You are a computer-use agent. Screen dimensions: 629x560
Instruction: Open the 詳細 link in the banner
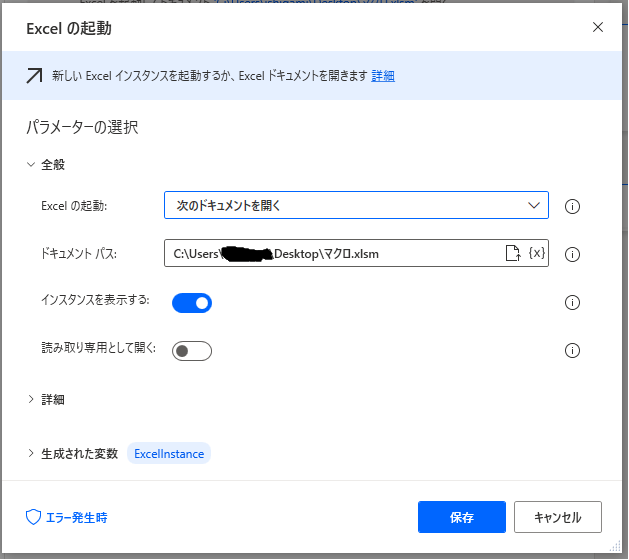point(383,75)
